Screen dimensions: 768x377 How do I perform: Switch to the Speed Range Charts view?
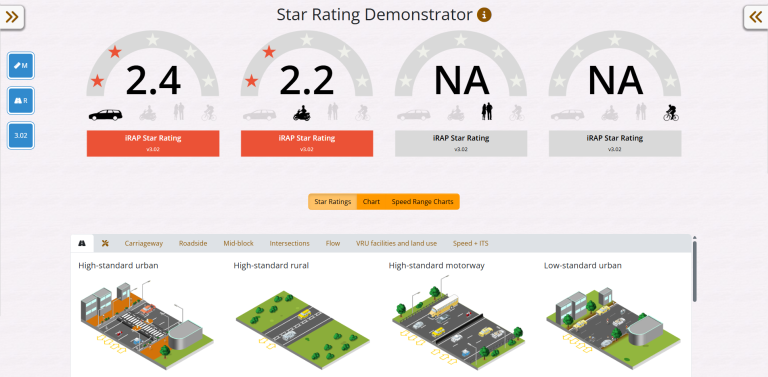[422, 202]
